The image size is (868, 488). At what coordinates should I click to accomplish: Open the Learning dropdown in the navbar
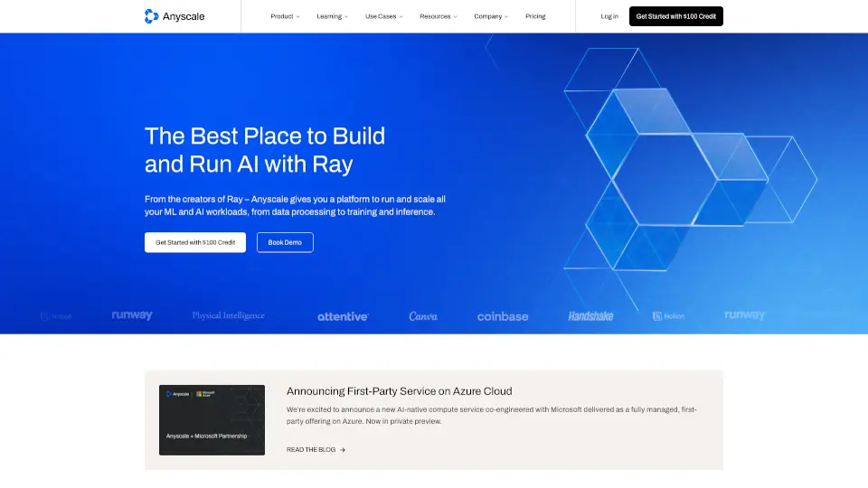(x=332, y=16)
